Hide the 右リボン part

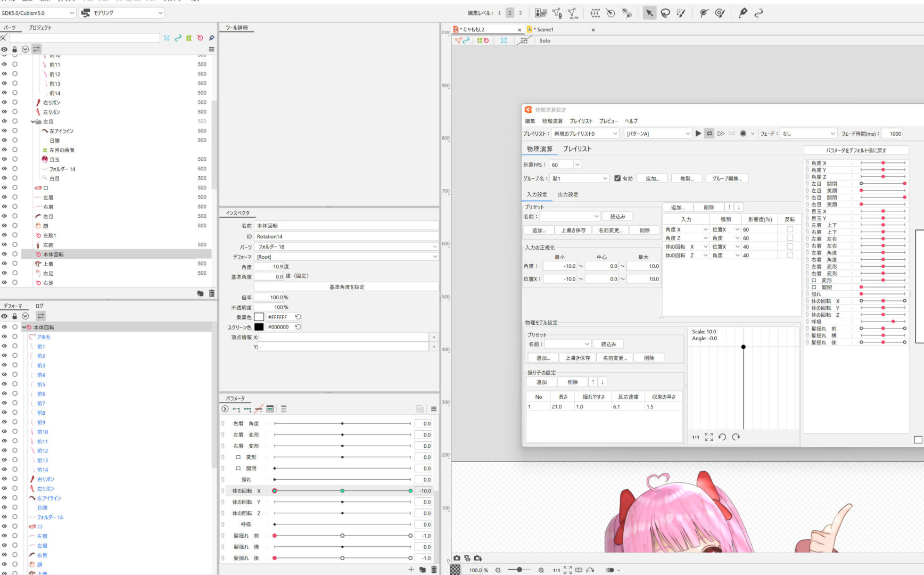point(4,102)
